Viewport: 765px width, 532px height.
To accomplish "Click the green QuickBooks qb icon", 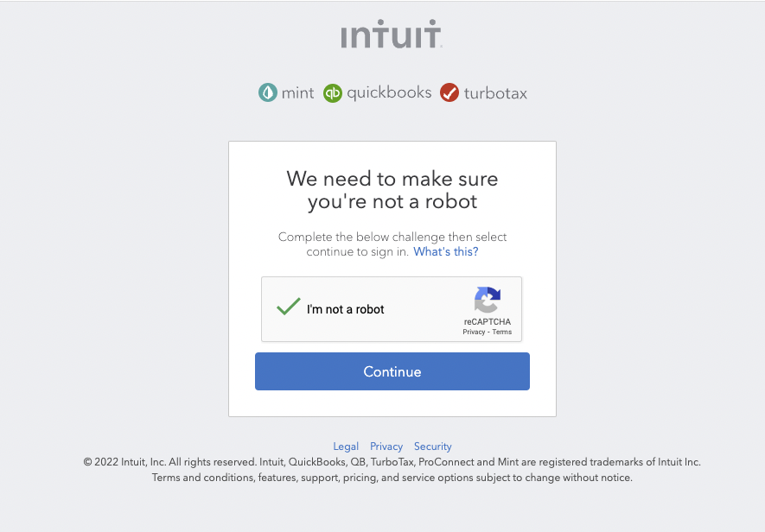I will (333, 92).
